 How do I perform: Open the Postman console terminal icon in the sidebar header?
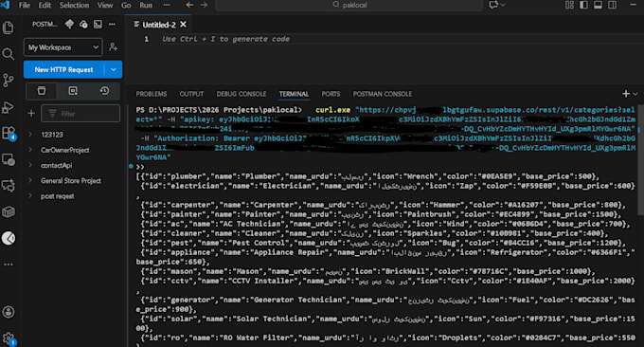[98, 25]
